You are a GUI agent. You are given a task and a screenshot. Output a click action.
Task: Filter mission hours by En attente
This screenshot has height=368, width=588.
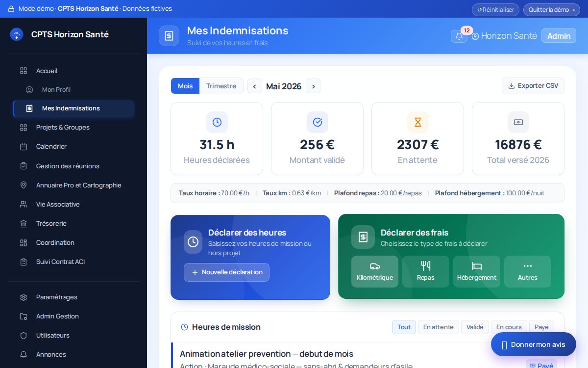point(438,327)
